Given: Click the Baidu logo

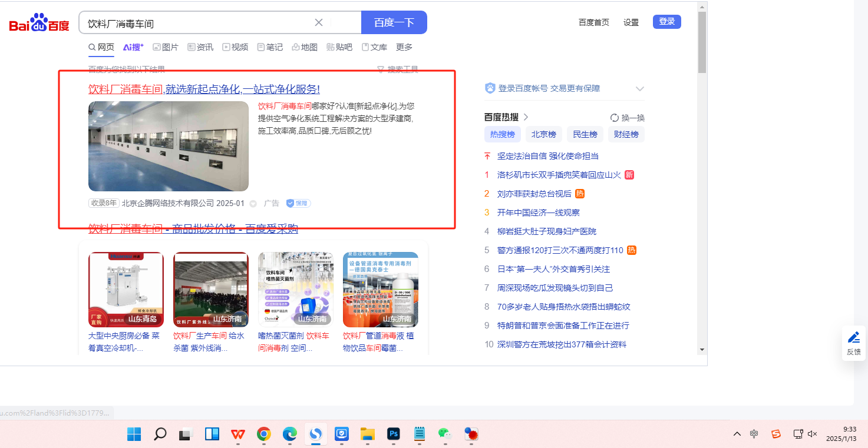Looking at the screenshot, I should point(39,24).
